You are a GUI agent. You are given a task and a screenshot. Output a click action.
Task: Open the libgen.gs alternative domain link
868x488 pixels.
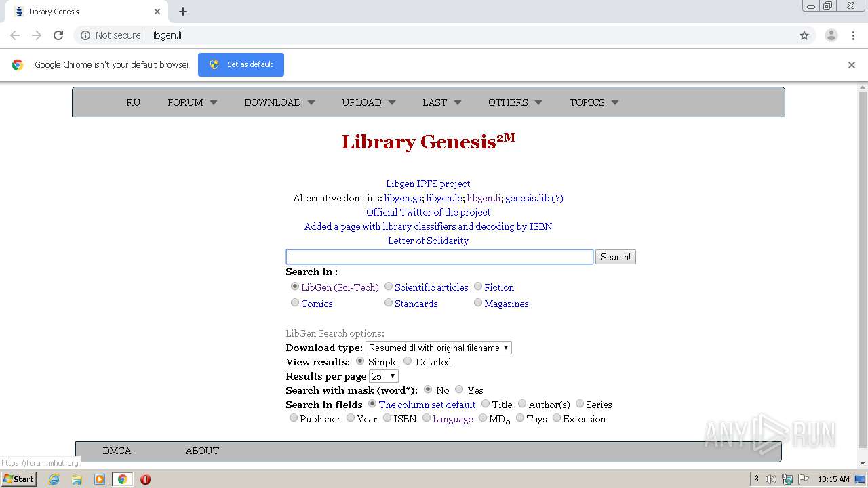point(403,198)
